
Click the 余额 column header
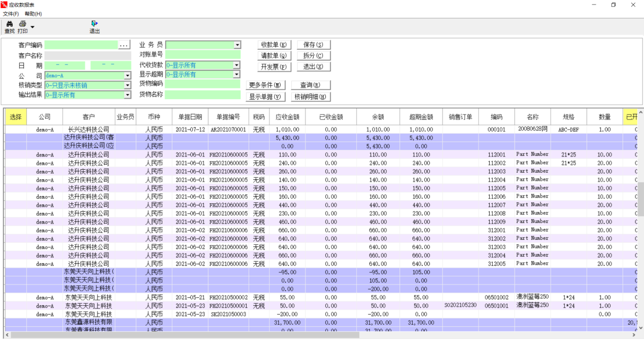point(378,117)
